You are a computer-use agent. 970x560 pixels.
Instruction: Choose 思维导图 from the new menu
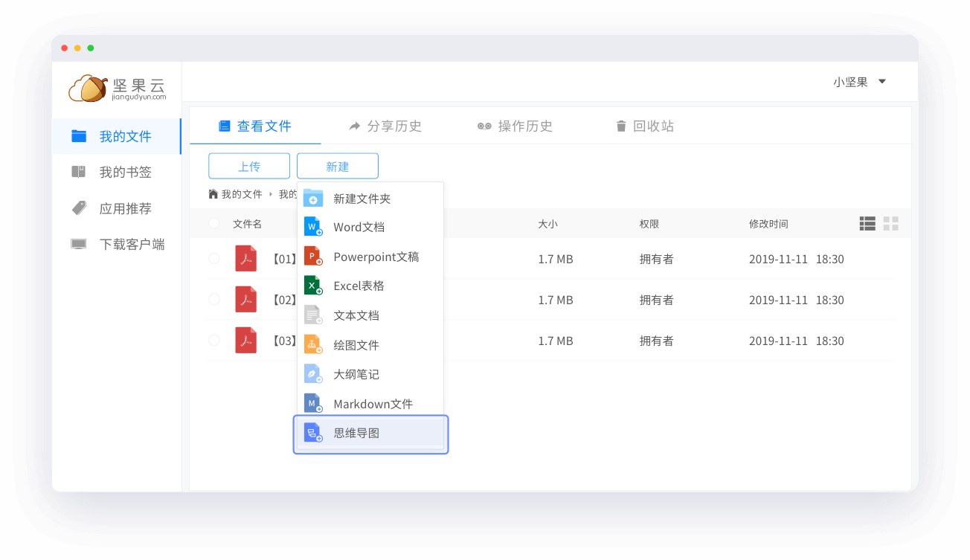(x=356, y=434)
